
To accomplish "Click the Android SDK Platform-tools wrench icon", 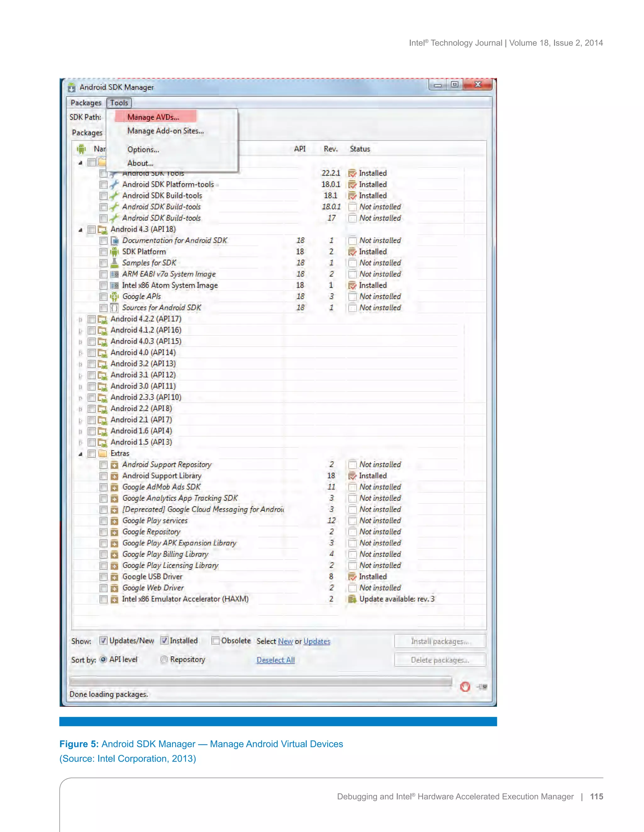I will (114, 184).
